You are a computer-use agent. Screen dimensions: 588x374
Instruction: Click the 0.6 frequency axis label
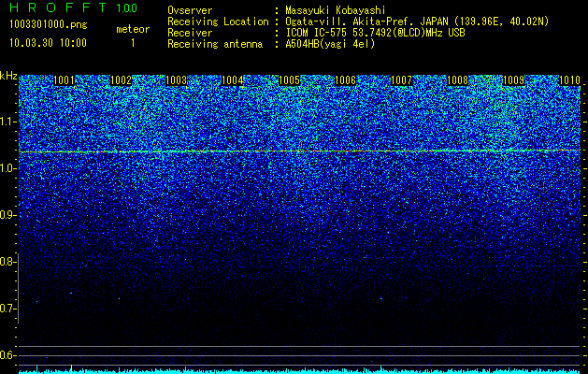(x=7, y=355)
